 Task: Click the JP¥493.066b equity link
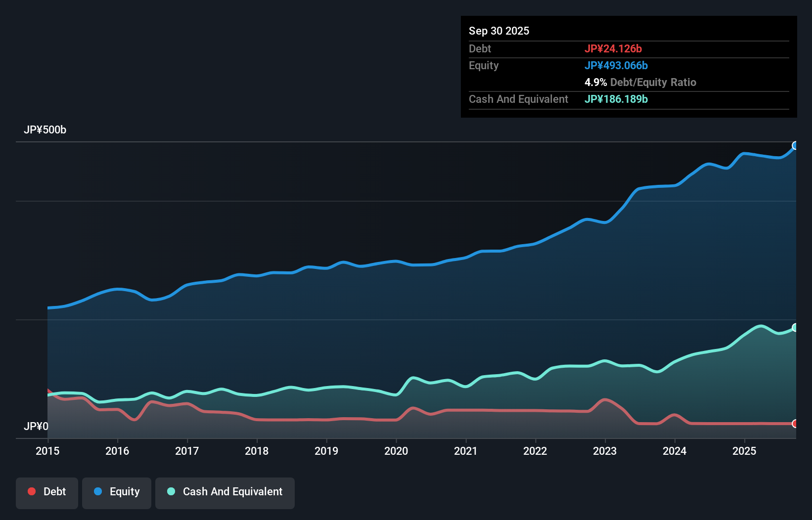coord(616,65)
